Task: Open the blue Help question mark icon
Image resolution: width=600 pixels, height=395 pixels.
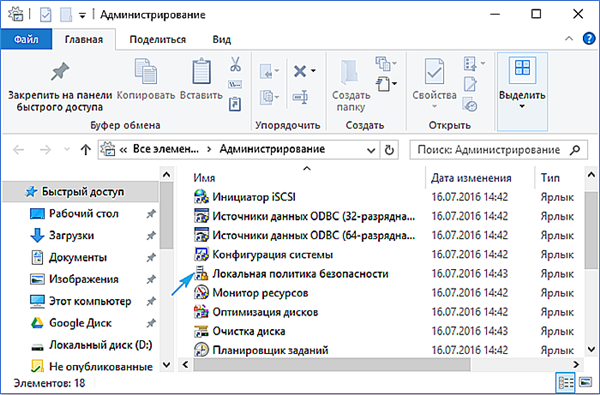Action: coord(589,39)
